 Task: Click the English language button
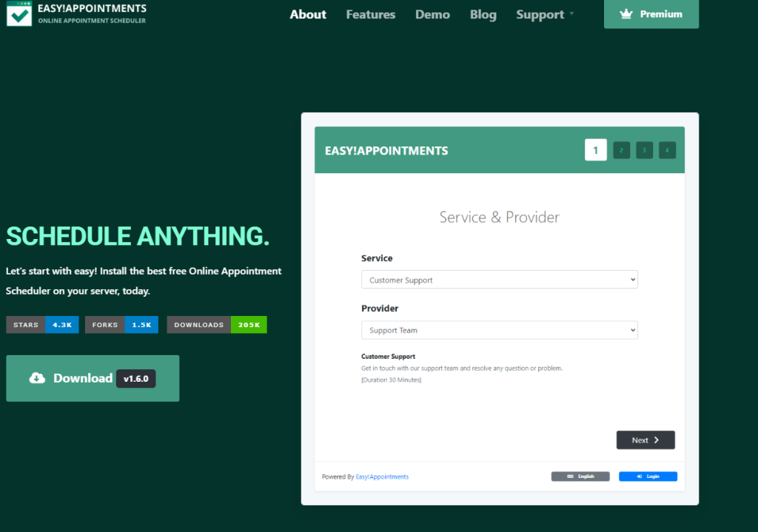580,477
